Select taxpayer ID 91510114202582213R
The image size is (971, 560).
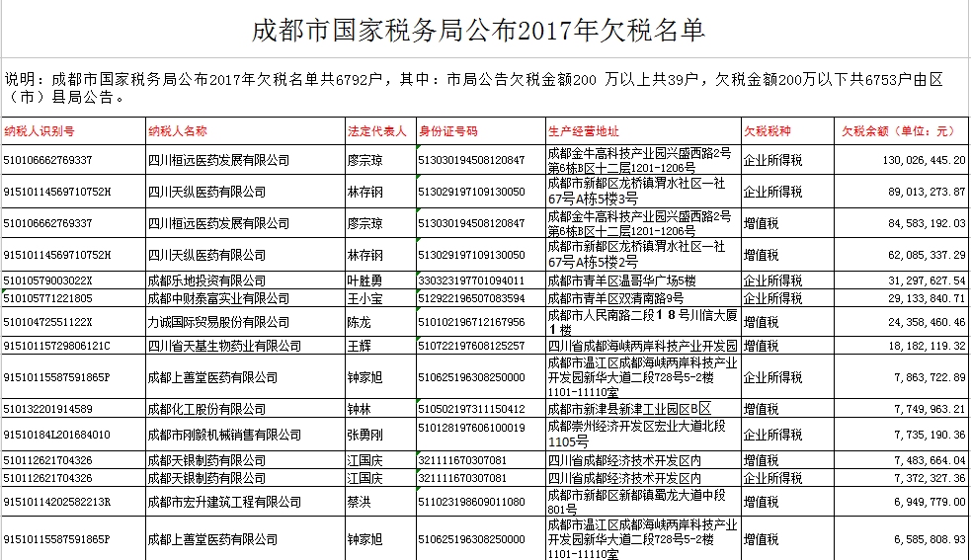coord(57,502)
